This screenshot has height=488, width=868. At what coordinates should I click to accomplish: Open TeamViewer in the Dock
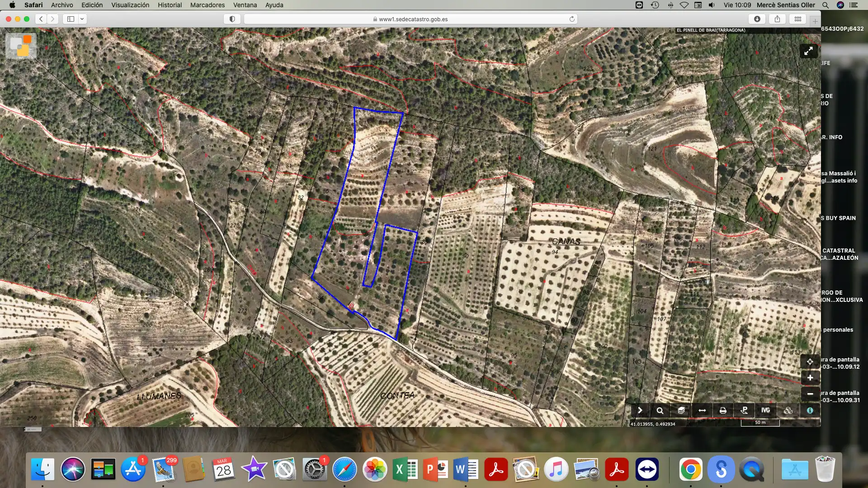[x=647, y=469]
